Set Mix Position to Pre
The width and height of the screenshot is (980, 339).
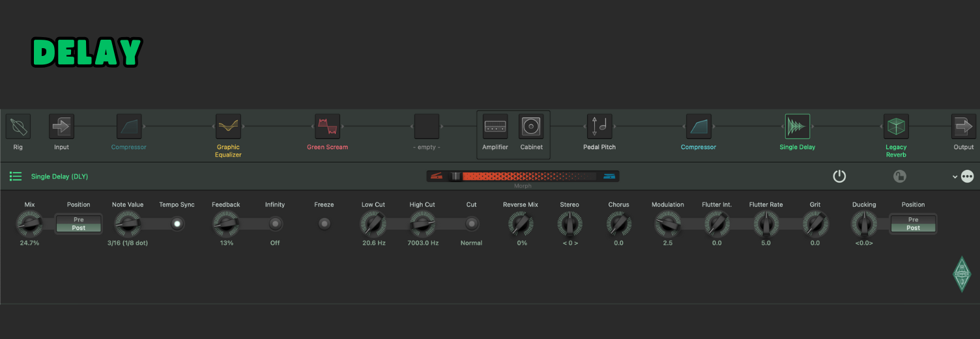click(78, 220)
